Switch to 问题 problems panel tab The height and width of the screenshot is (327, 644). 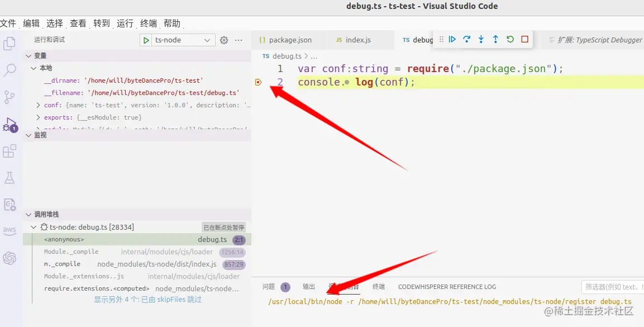(269, 287)
